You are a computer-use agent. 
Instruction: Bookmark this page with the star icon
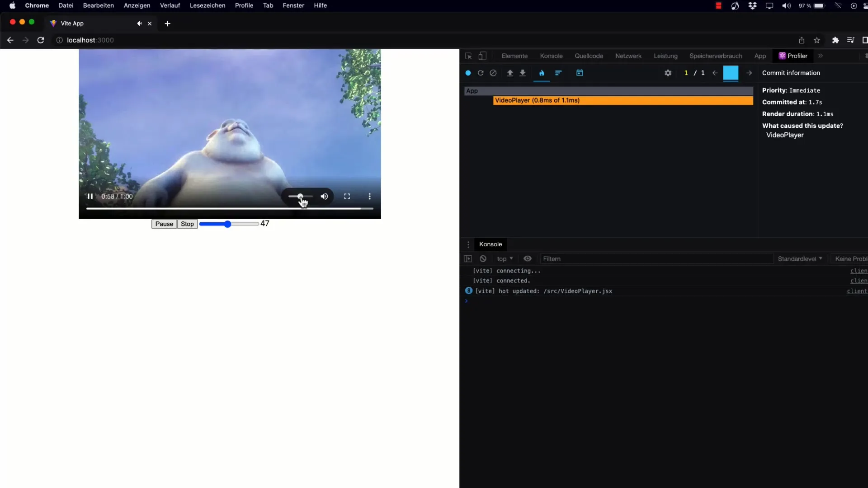(x=817, y=40)
